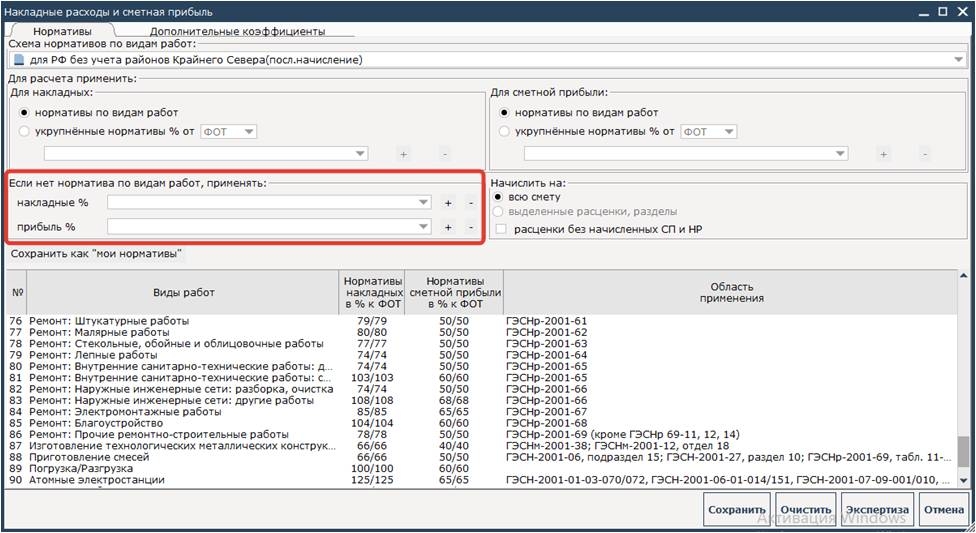
Task: Click ГЭСНр-2001-67 in Область применения
Action: point(547,412)
